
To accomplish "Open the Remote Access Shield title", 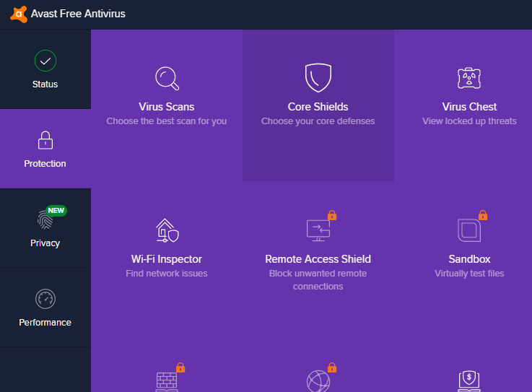I will click(318, 259).
